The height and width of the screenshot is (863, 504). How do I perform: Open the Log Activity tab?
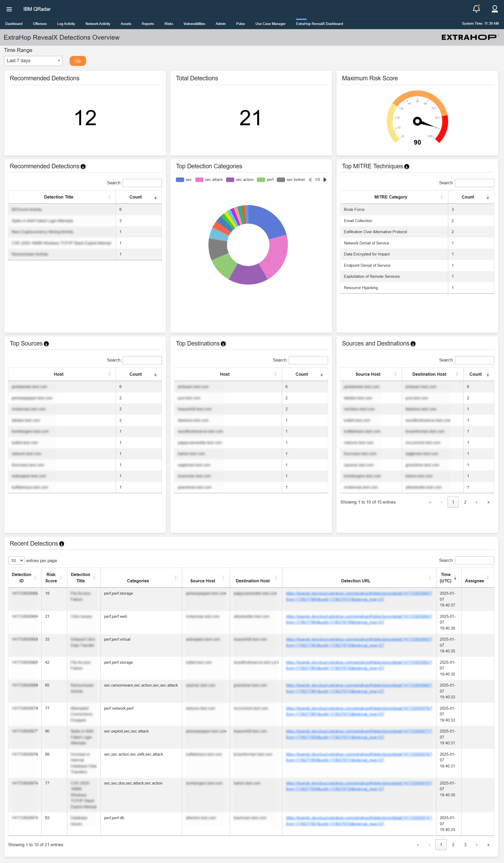coord(66,24)
